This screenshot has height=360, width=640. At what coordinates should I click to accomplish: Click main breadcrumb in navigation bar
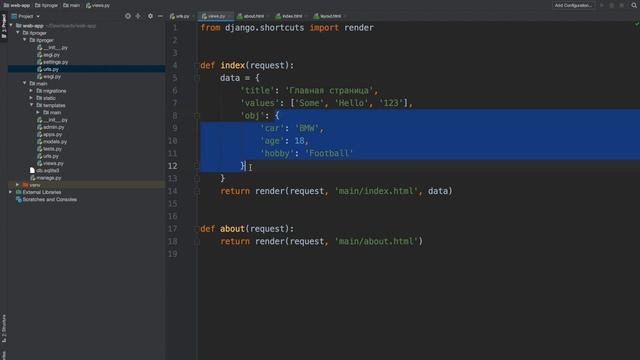pyautogui.click(x=72, y=5)
